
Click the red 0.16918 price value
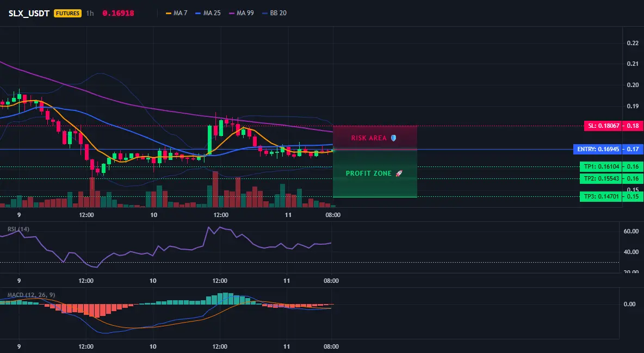(x=118, y=13)
